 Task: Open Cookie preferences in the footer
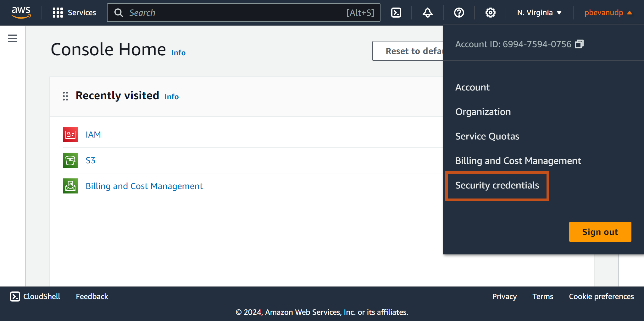(x=601, y=297)
